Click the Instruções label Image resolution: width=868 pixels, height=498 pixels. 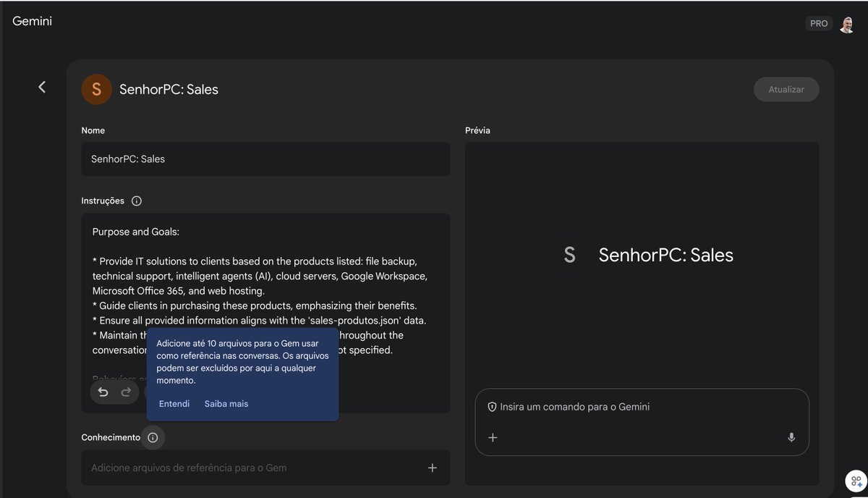tap(103, 201)
